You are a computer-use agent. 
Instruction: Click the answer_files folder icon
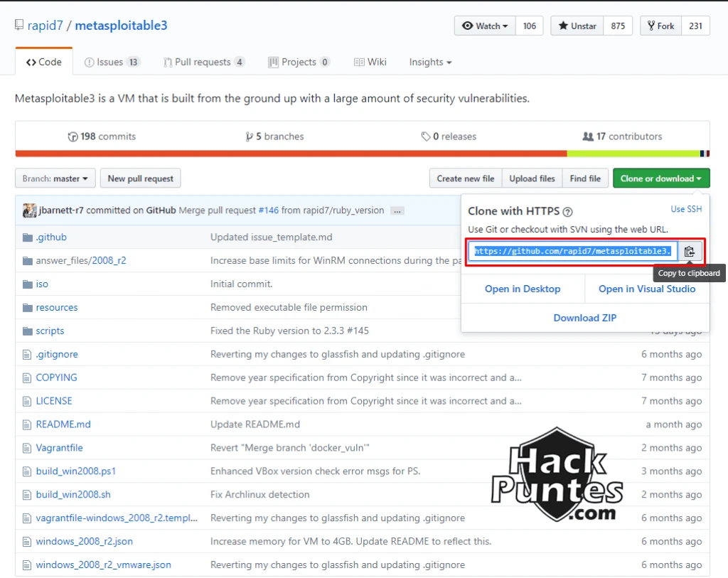(x=28, y=260)
